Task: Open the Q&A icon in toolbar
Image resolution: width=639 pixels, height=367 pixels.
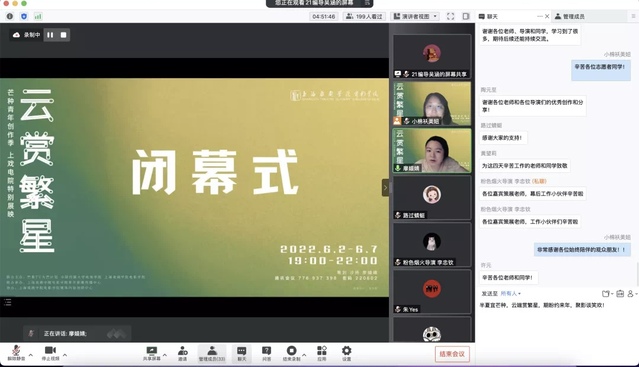Action: (x=267, y=353)
